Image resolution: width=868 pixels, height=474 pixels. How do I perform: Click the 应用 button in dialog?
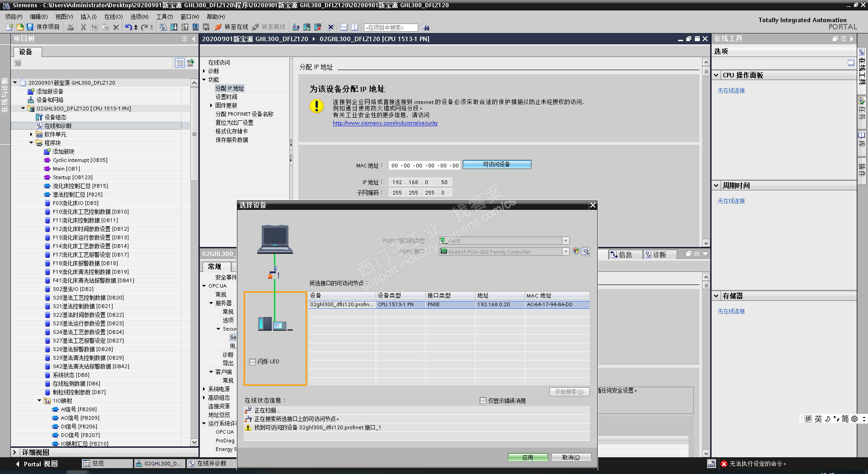528,458
